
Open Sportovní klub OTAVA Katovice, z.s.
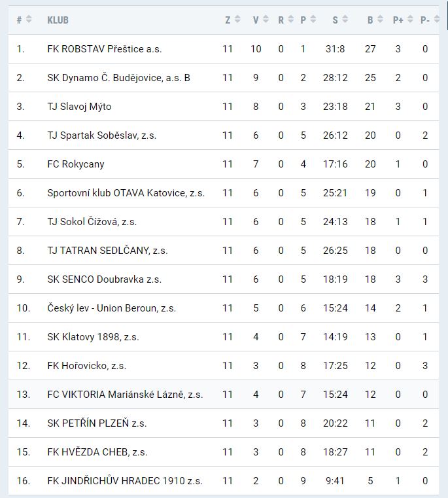coord(126,193)
